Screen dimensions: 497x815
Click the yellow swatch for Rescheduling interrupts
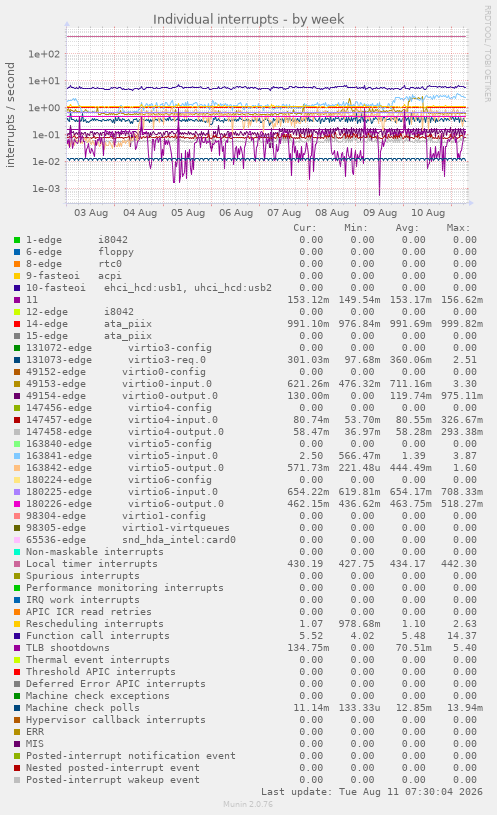(x=17, y=624)
